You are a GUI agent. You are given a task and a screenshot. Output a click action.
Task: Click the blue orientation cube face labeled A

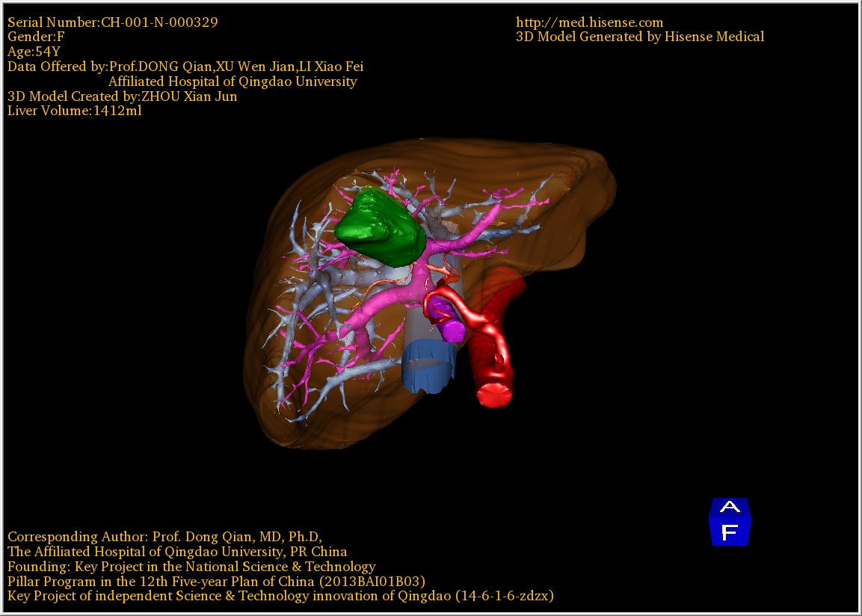tap(730, 507)
